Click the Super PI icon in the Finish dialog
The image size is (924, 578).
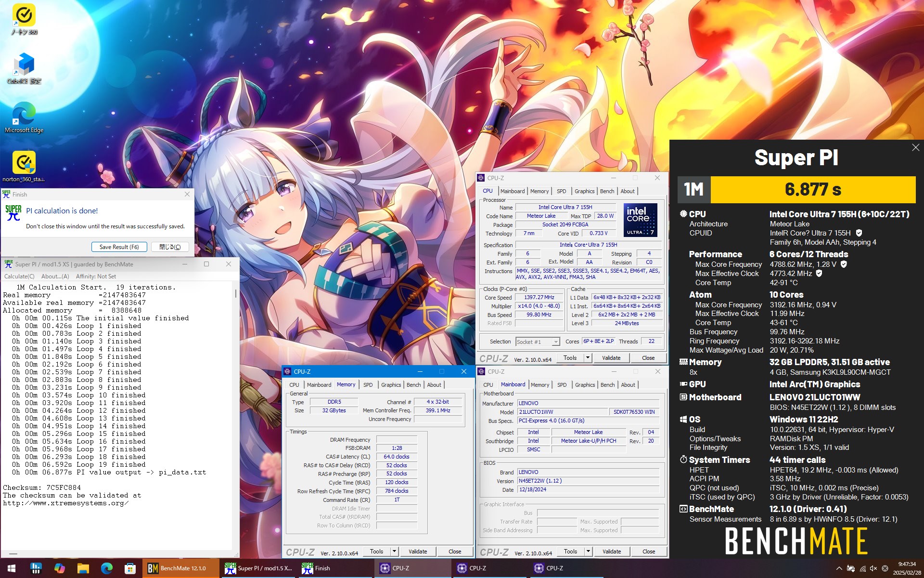[x=13, y=213]
